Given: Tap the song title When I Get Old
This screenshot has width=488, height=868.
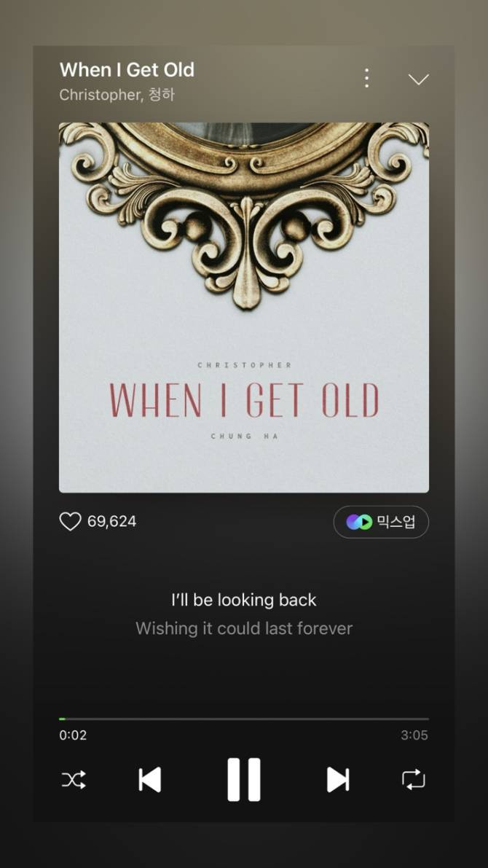Looking at the screenshot, I should 127,70.
